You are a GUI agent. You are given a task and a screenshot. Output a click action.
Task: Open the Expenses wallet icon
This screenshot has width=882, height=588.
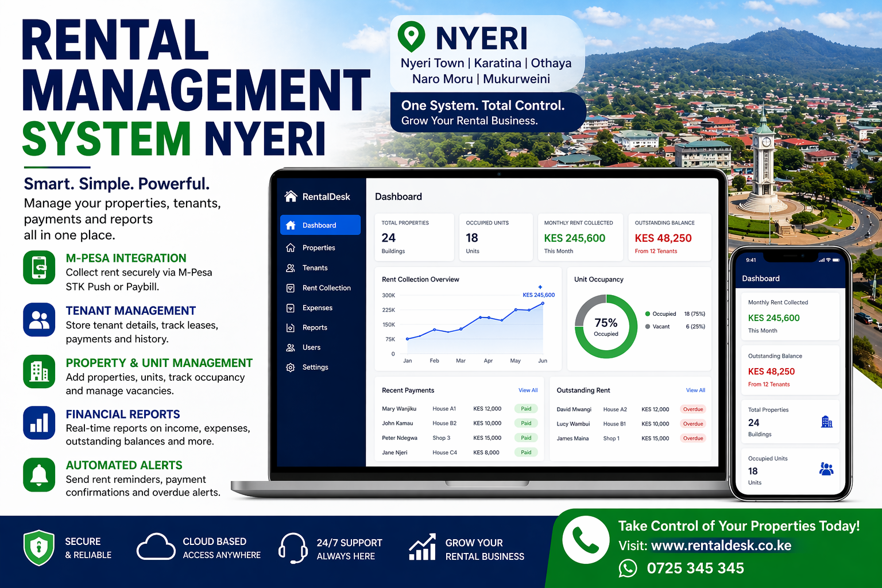tap(292, 308)
